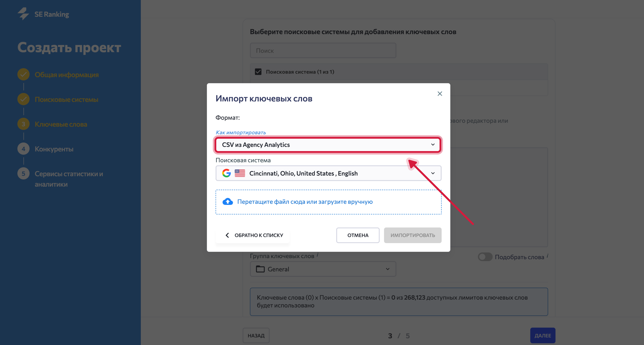Click the Поиск search input field
The image size is (644, 345).
coord(323,51)
